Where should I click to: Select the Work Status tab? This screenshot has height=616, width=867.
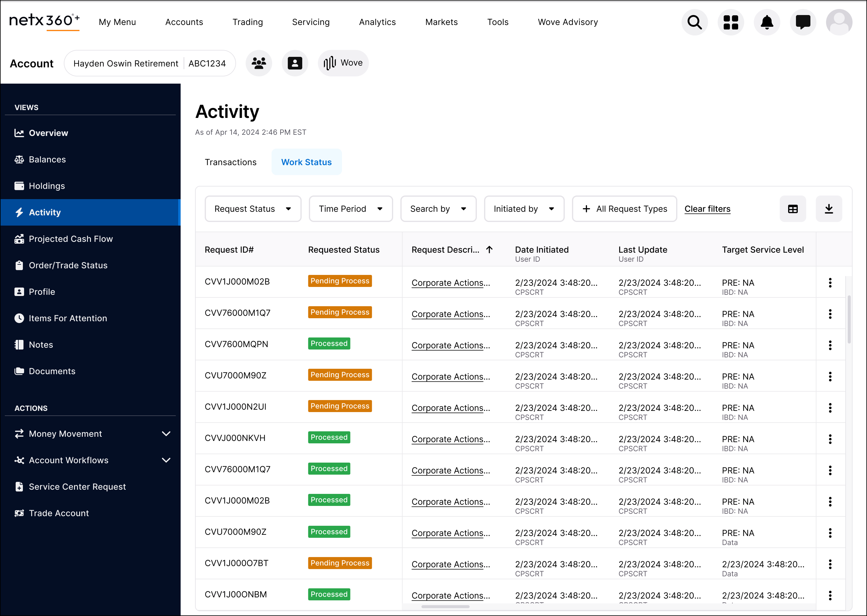pos(307,162)
